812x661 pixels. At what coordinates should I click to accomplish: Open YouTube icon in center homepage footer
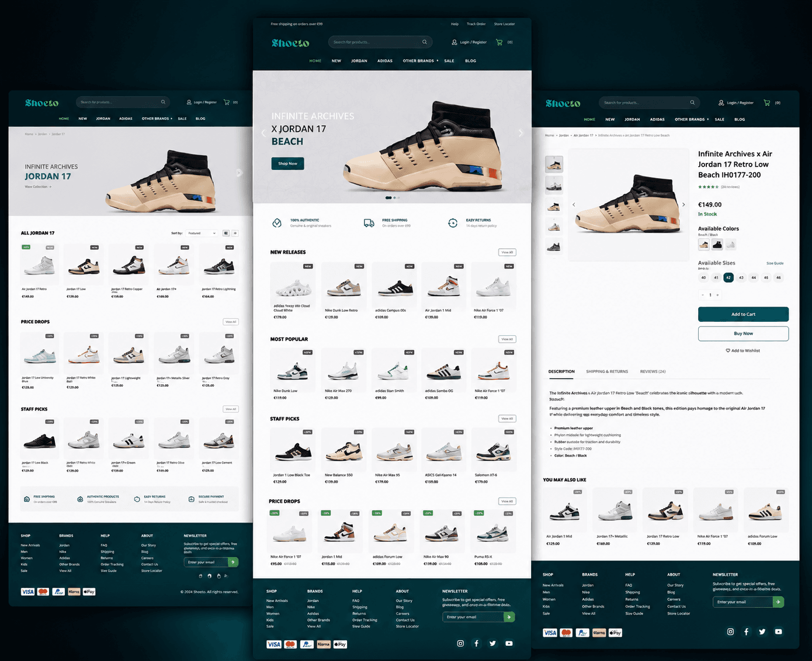pos(509,643)
